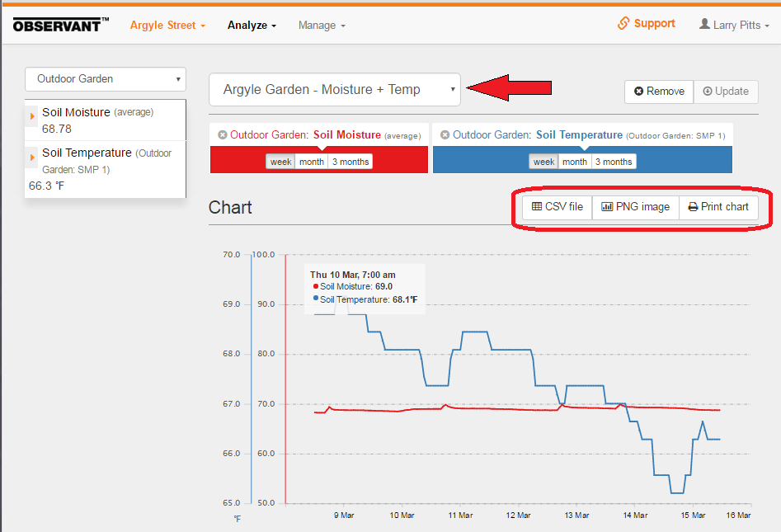This screenshot has width=781, height=532.
Task: Expand the Larry Pitts user menu
Action: [x=734, y=26]
